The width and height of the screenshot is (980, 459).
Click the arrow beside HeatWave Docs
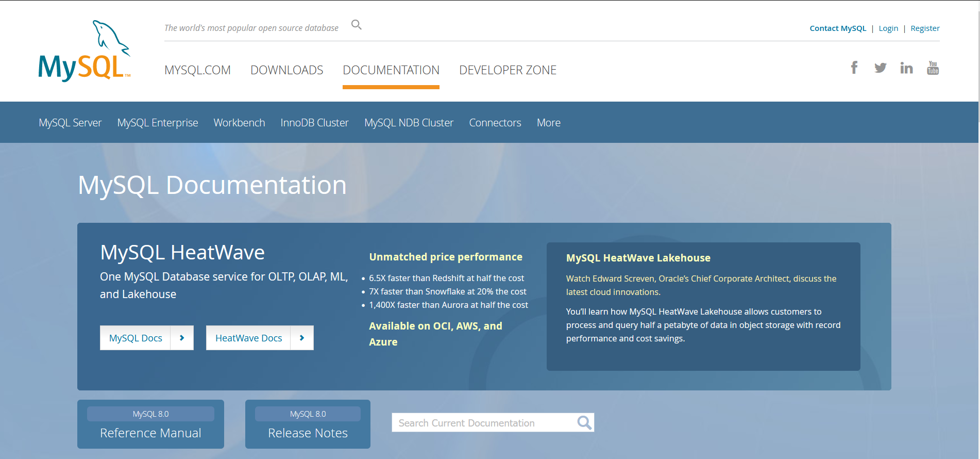302,338
